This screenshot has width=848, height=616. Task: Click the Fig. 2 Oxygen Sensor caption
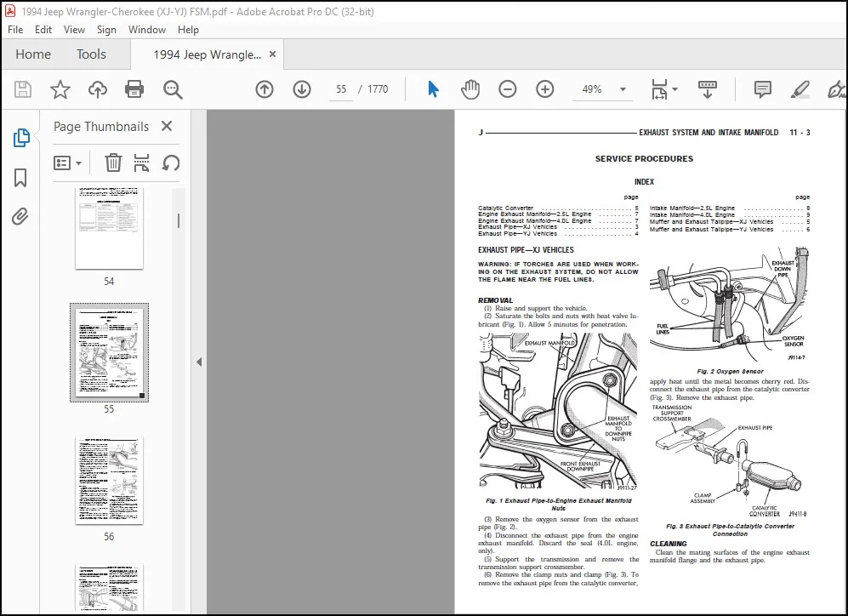point(730,372)
